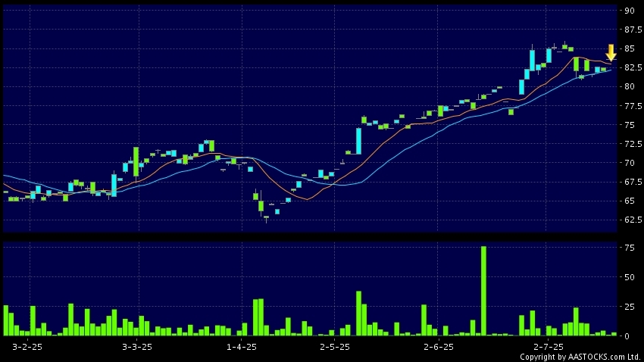644x362 pixels.
Task: Select the 87.5 price axis value
Action: click(x=633, y=30)
